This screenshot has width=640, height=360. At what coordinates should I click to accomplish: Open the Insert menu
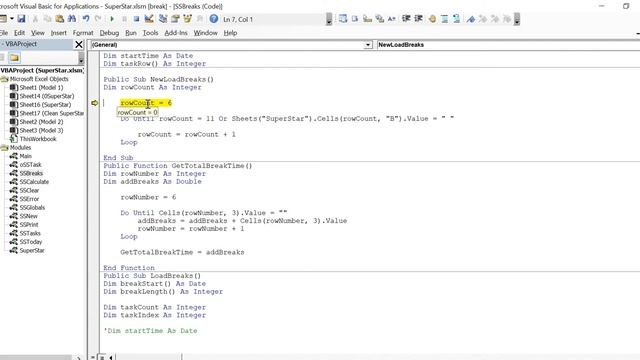tap(58, 33)
